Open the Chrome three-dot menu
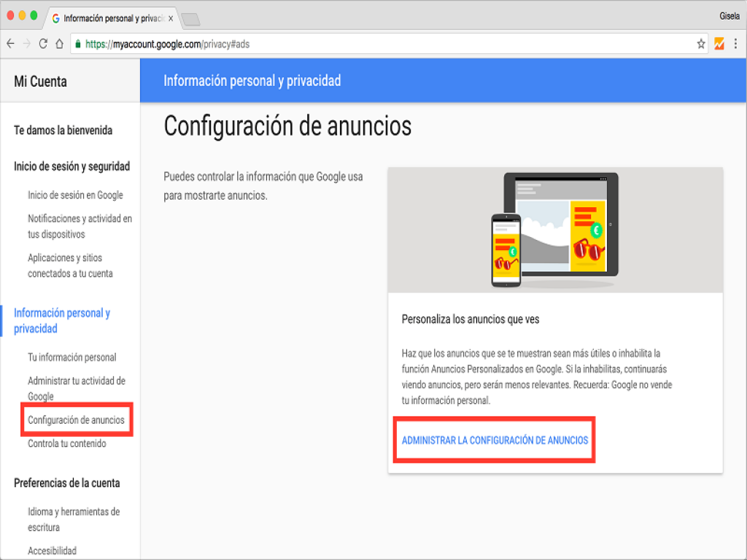 pos(735,44)
